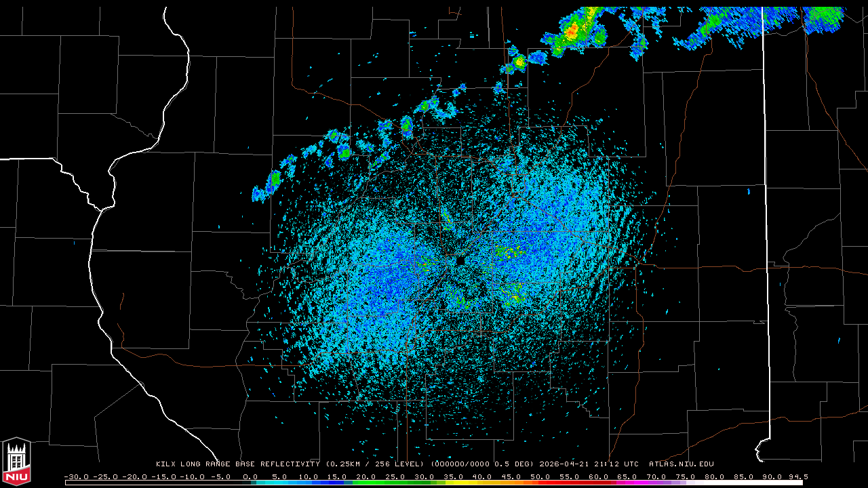Screen dimensions: 868x488
Task: Click the 94.5 label on color scale
Action: 797,476
